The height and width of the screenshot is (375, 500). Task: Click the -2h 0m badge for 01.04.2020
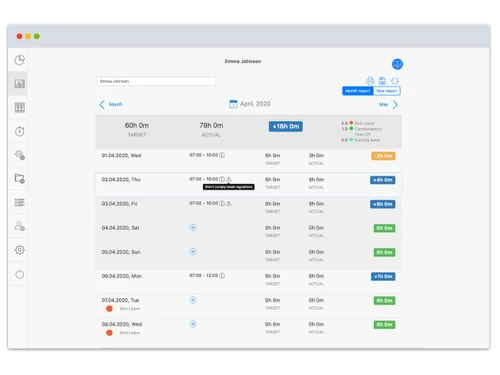pos(383,156)
